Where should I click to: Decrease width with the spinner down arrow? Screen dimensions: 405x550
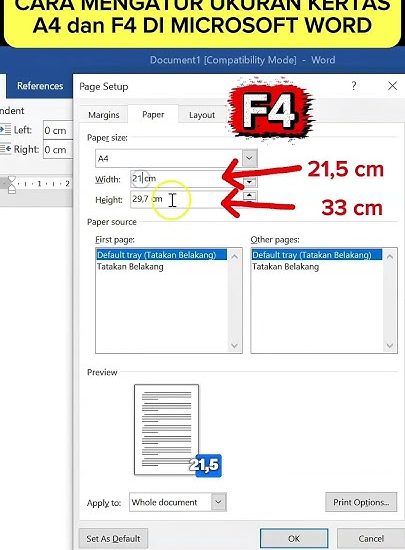click(249, 182)
